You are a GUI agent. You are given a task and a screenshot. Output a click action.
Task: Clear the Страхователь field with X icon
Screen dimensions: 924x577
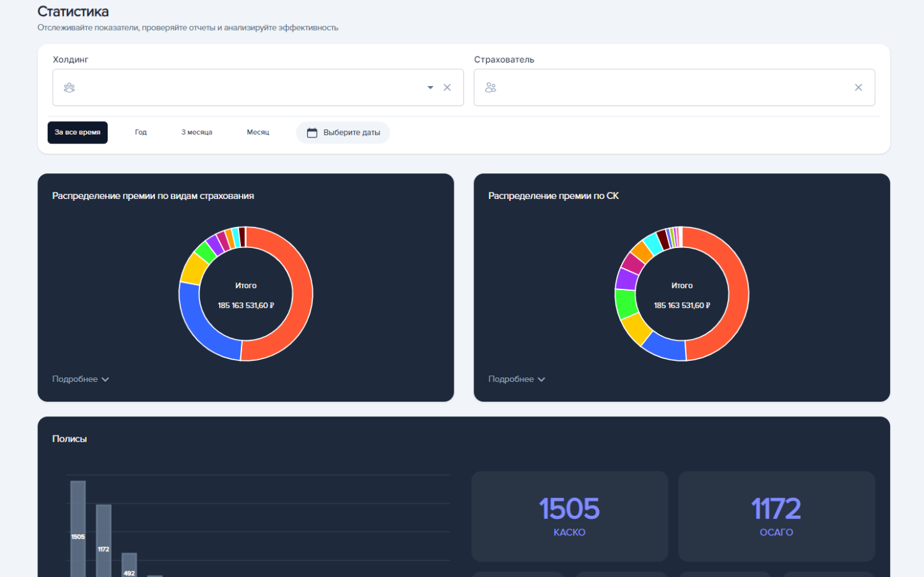click(858, 87)
